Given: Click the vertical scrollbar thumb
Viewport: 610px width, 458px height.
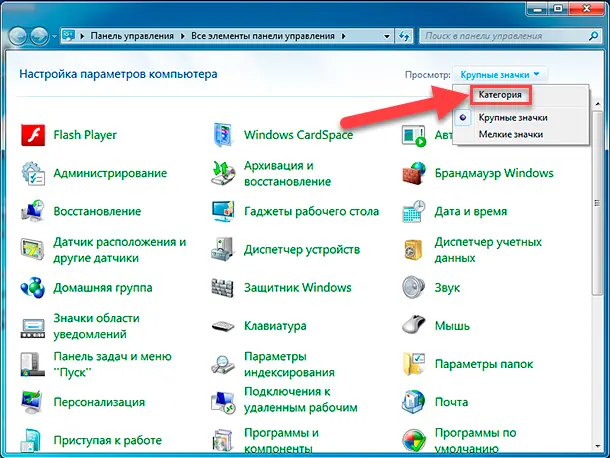Looking at the screenshot, I should point(597,202).
